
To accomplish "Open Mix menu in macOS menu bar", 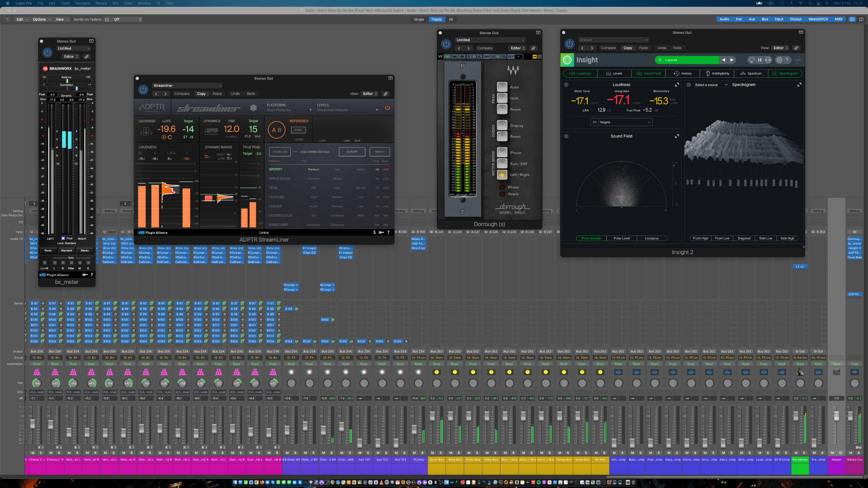I will click(x=115, y=3).
